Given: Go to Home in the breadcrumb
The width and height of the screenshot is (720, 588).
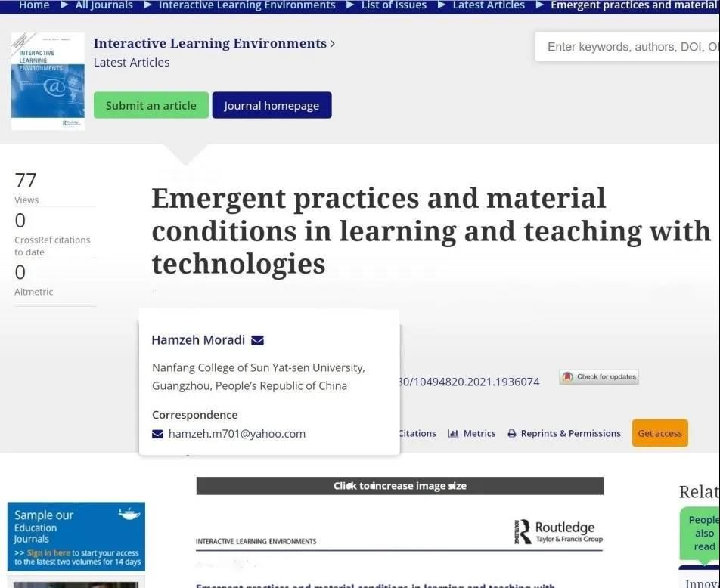Looking at the screenshot, I should click(33, 5).
